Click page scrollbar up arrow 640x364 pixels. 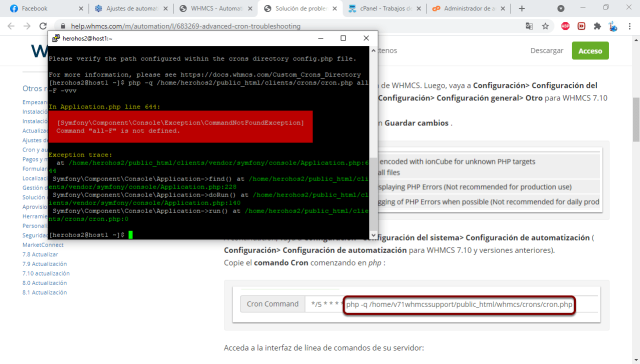pos(636,40)
